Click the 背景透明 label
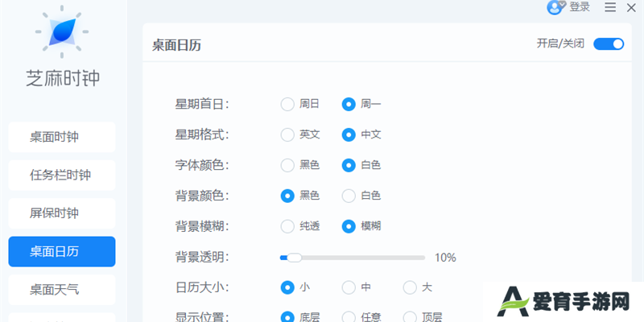Image resolution: width=644 pixels, height=322 pixels. (201, 258)
